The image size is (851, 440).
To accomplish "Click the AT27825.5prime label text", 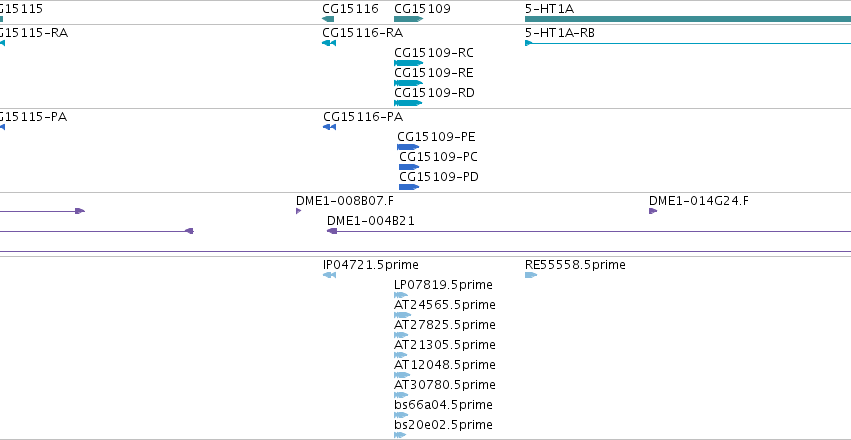I will click(x=444, y=325).
